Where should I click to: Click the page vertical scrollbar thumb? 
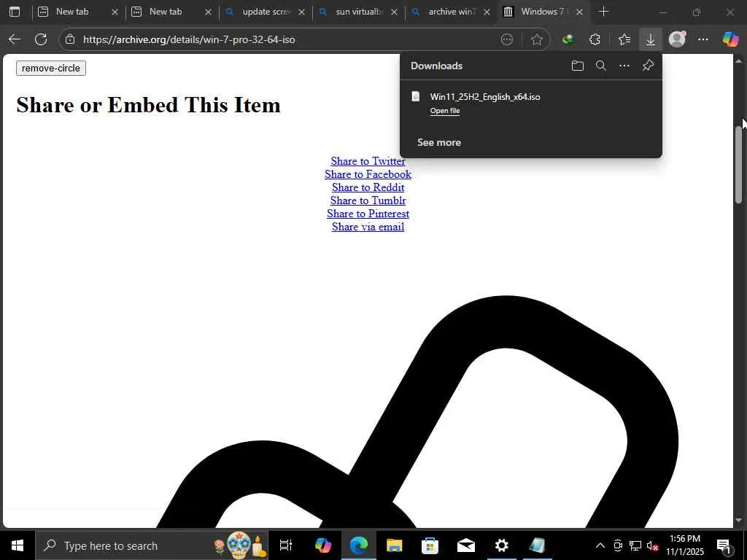pyautogui.click(x=738, y=164)
